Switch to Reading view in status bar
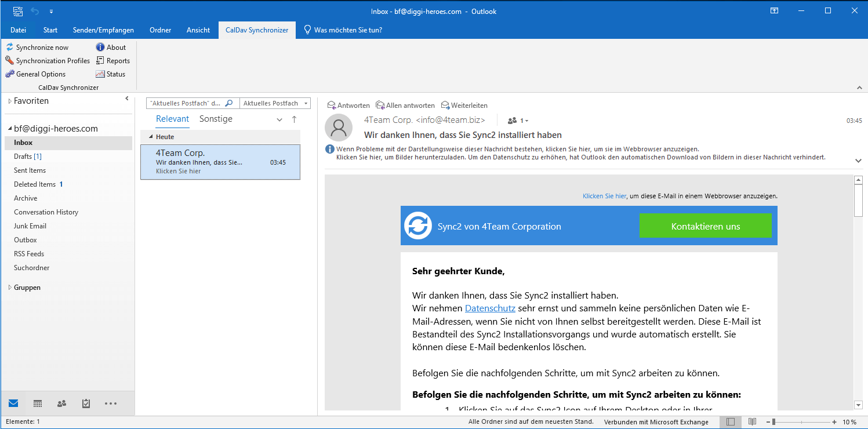This screenshot has height=429, width=868. click(752, 422)
